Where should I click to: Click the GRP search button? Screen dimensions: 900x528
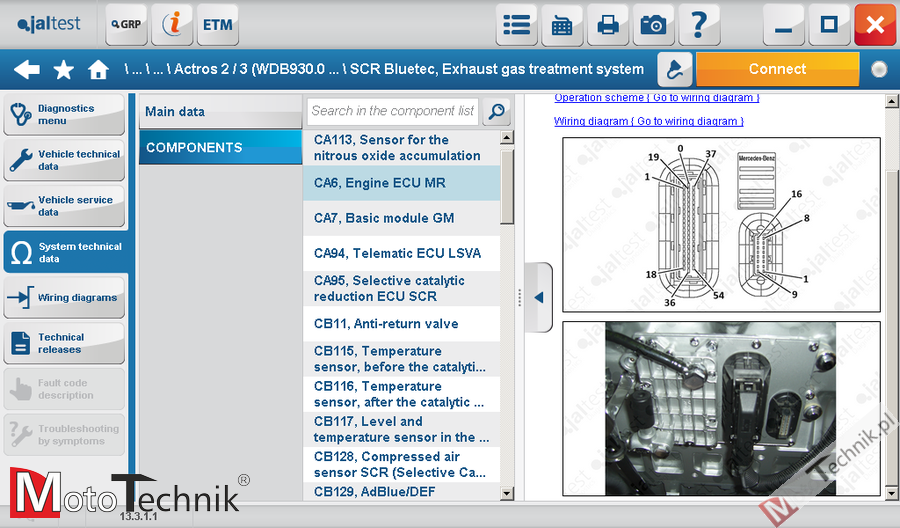pyautogui.click(x=126, y=25)
